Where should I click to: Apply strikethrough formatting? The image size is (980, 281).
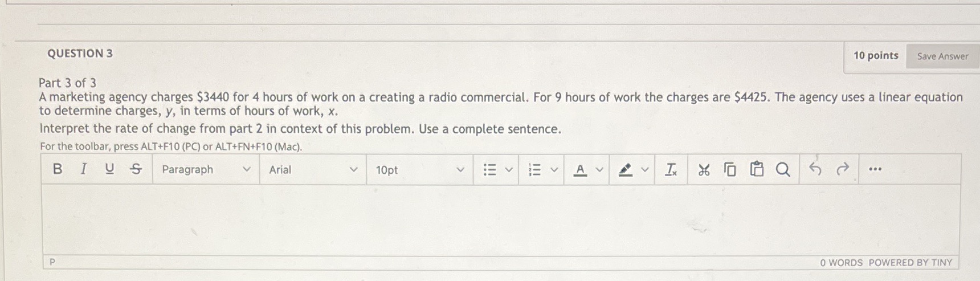(136, 169)
